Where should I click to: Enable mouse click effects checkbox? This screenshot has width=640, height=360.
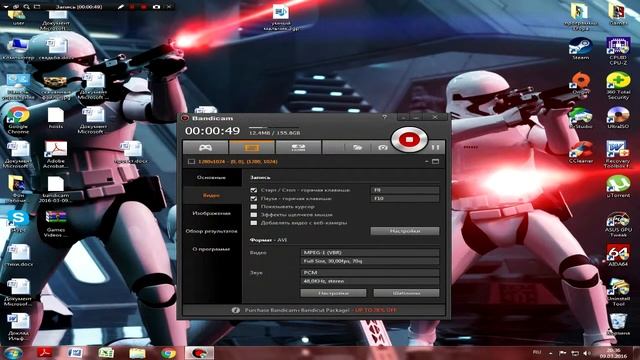point(253,215)
